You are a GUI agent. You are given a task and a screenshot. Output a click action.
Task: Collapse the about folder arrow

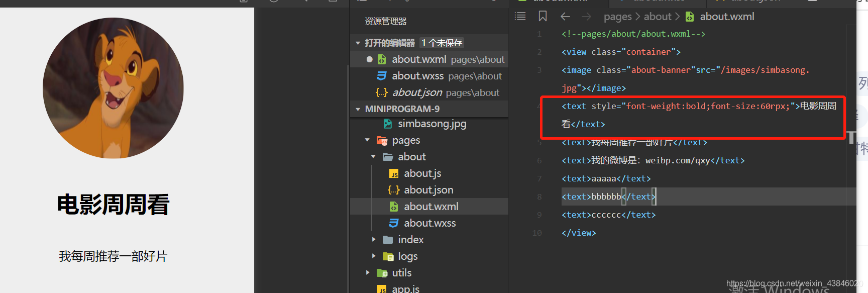[x=373, y=157]
